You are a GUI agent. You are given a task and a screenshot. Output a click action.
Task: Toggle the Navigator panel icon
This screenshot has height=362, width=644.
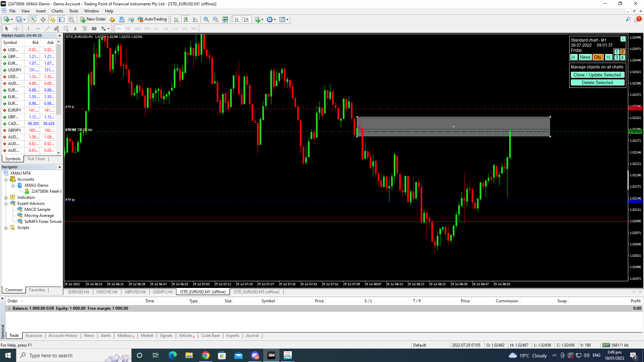click(52, 19)
